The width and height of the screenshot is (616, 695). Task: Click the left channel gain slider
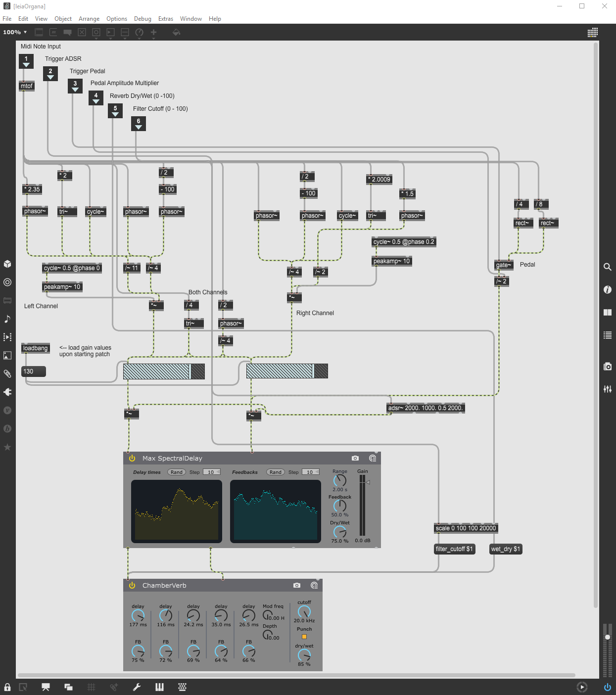[164, 371]
